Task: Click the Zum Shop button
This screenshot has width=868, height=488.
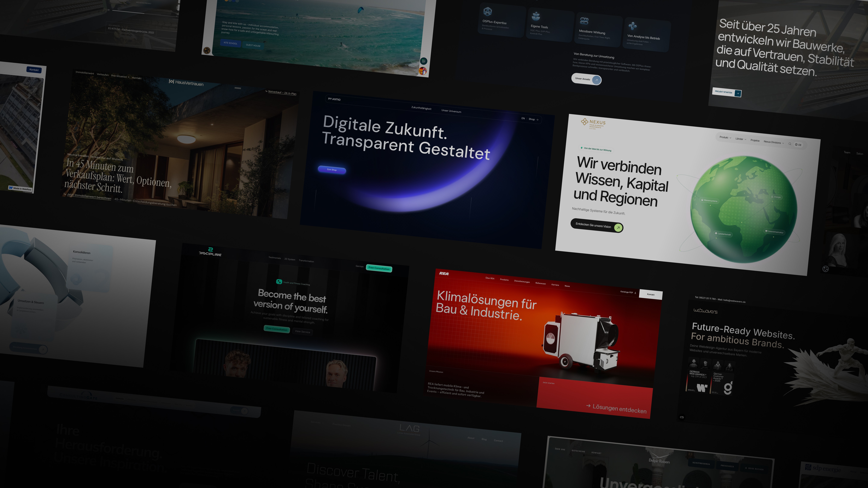Action: [x=332, y=170]
